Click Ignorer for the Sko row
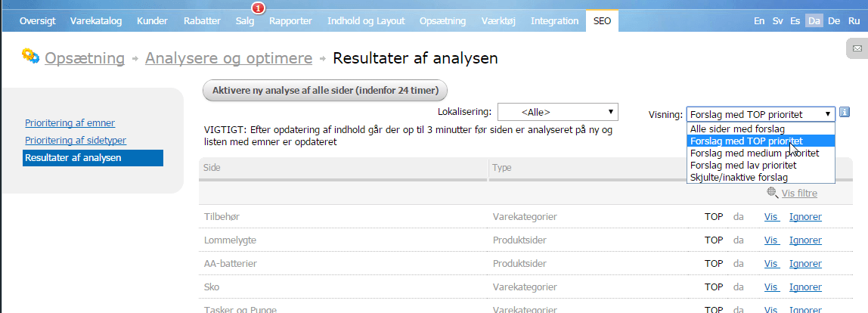Image resolution: width=868 pixels, height=313 pixels. 805,287
